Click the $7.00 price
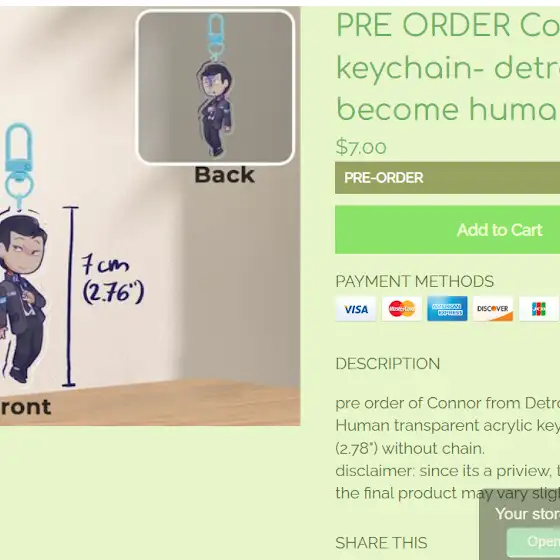560x560 pixels. click(361, 147)
